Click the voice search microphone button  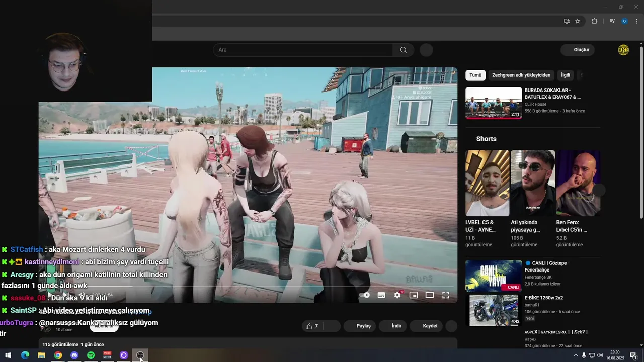(x=426, y=50)
